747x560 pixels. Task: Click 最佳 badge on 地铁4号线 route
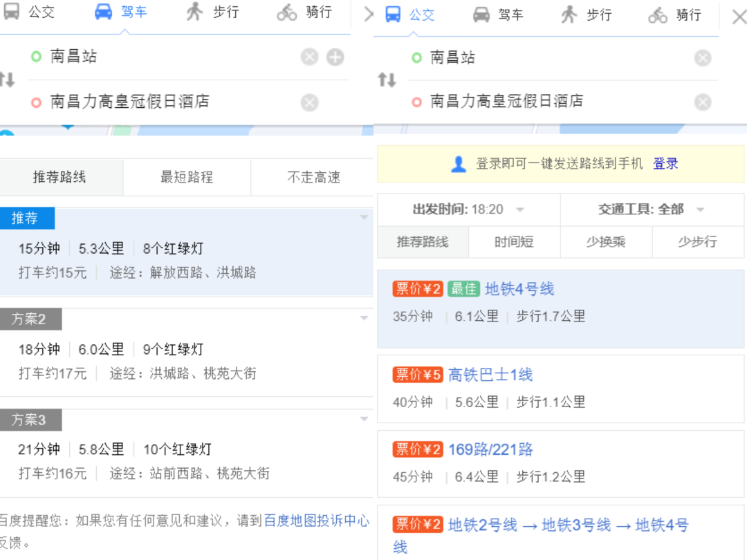pos(463,289)
